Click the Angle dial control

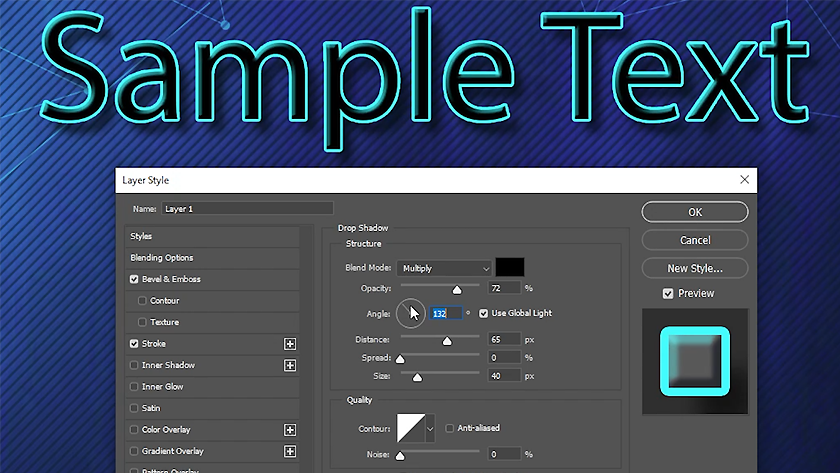tap(411, 313)
